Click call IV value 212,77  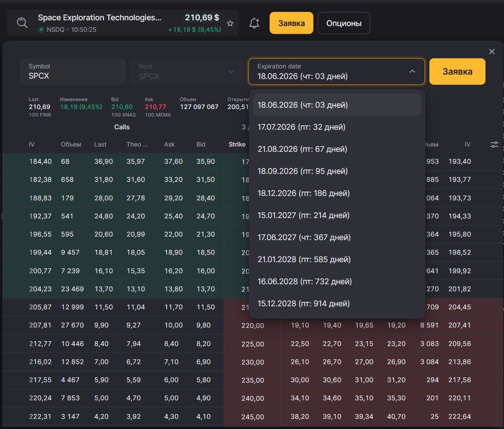40,343
